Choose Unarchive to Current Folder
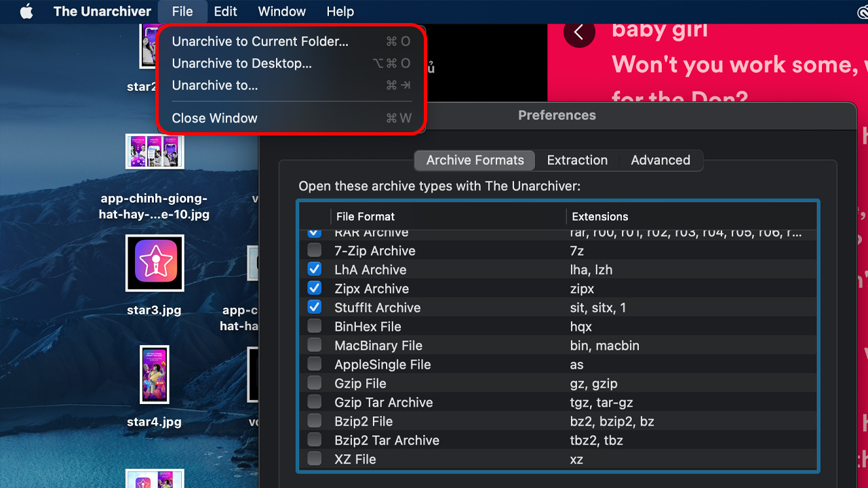 coord(292,41)
